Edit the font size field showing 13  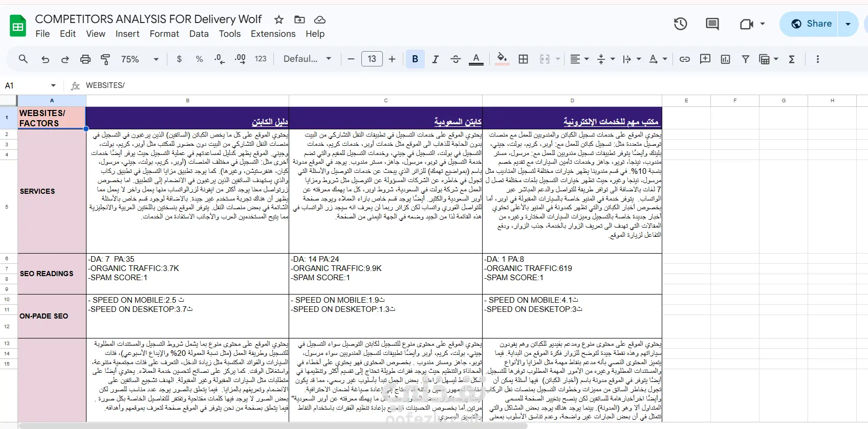click(372, 59)
